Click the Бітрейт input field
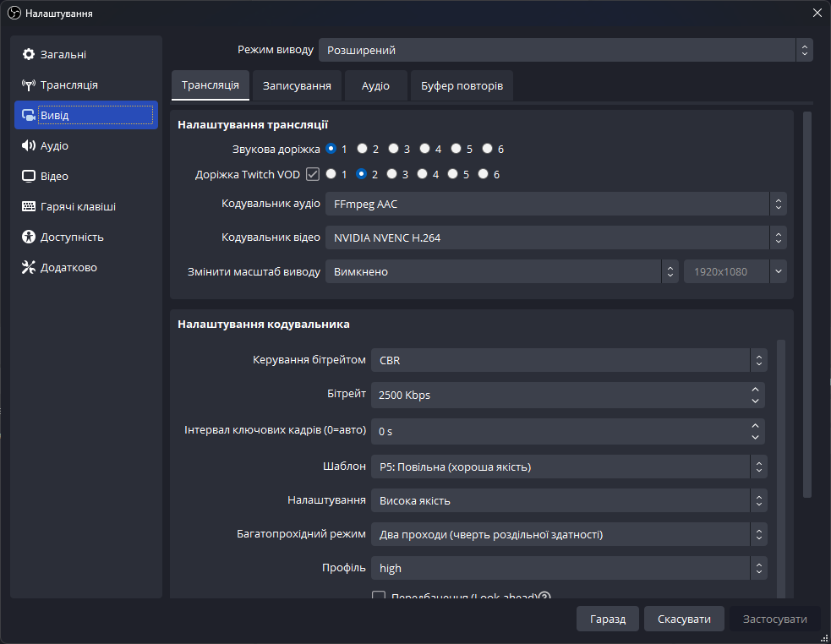Screen dimensions: 831x644 560,395
